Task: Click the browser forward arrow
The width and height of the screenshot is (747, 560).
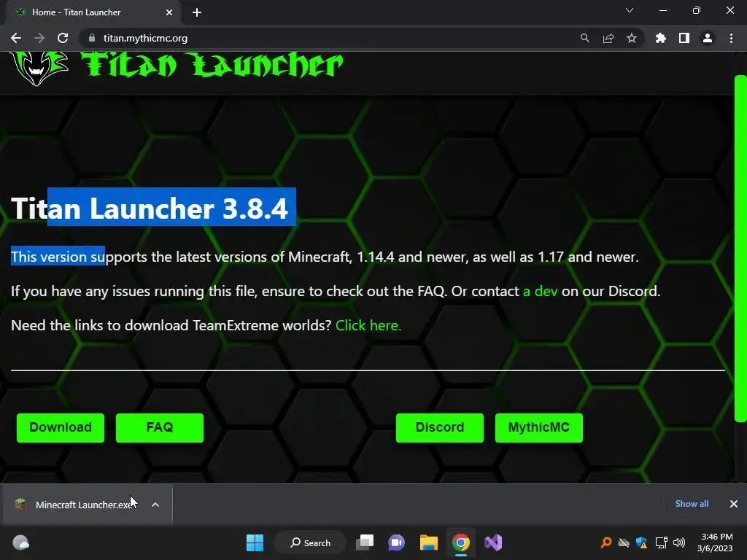Action: [x=39, y=38]
